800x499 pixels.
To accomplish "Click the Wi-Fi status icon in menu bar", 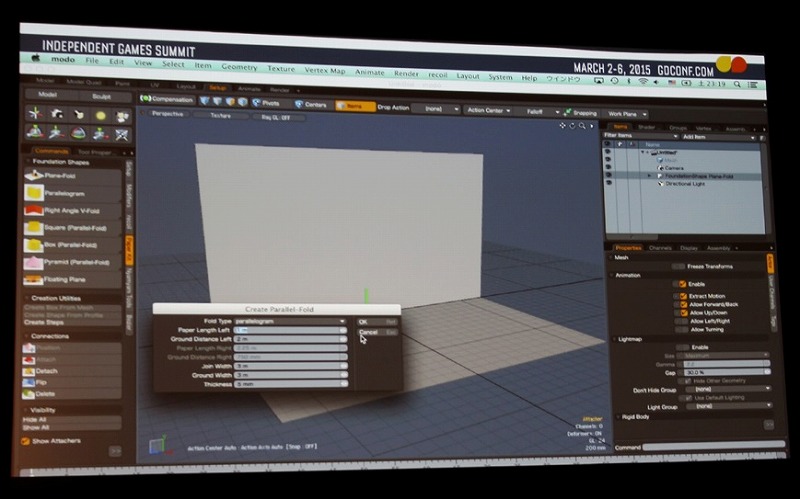I will click(643, 82).
